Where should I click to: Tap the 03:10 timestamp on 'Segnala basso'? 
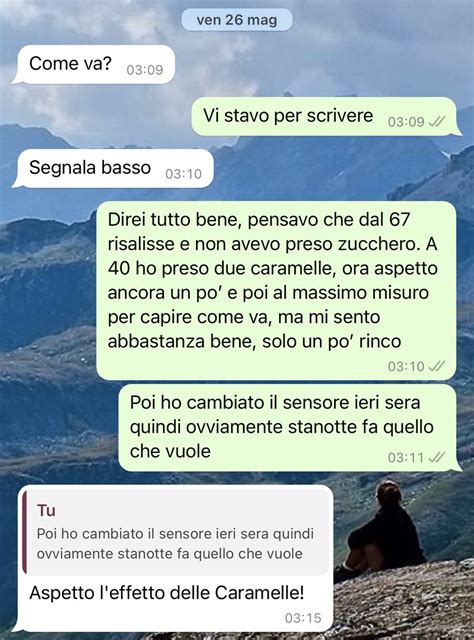coord(183,174)
